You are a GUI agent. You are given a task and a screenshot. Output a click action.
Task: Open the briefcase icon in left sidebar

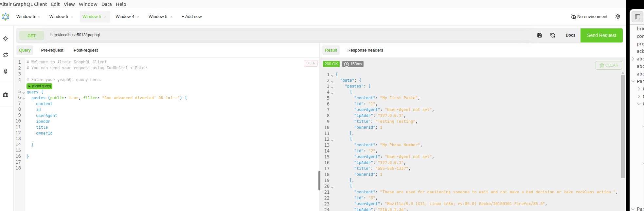pos(6,95)
